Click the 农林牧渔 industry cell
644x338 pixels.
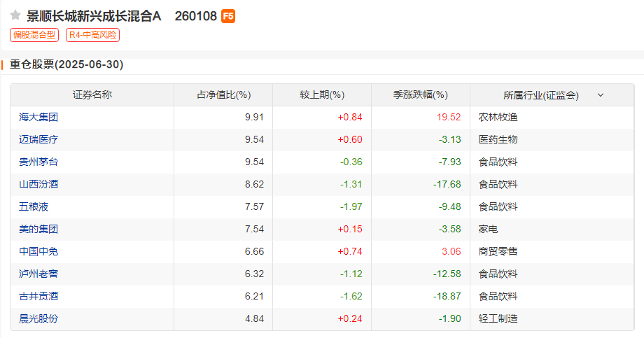(498, 117)
